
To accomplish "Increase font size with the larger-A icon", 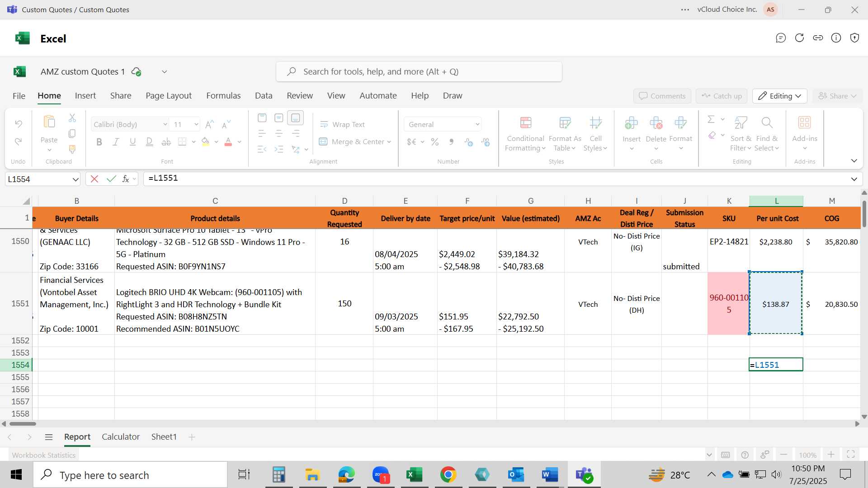I will coord(210,124).
